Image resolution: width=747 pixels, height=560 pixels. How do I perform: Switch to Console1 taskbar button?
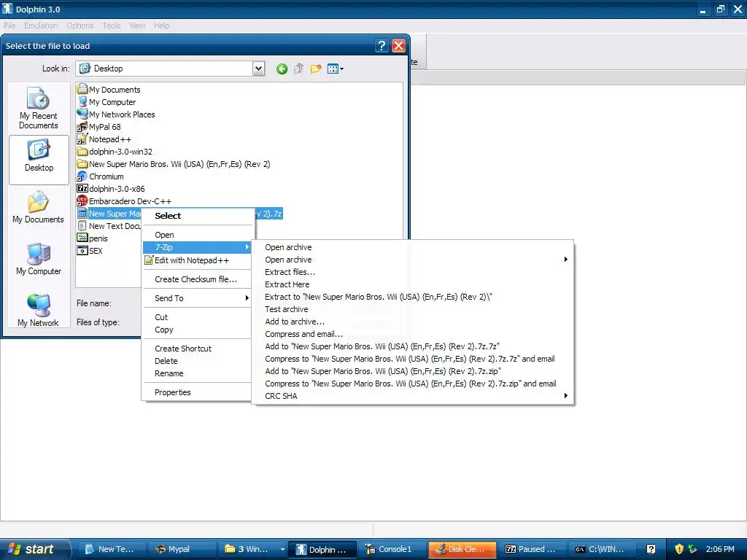click(x=393, y=549)
